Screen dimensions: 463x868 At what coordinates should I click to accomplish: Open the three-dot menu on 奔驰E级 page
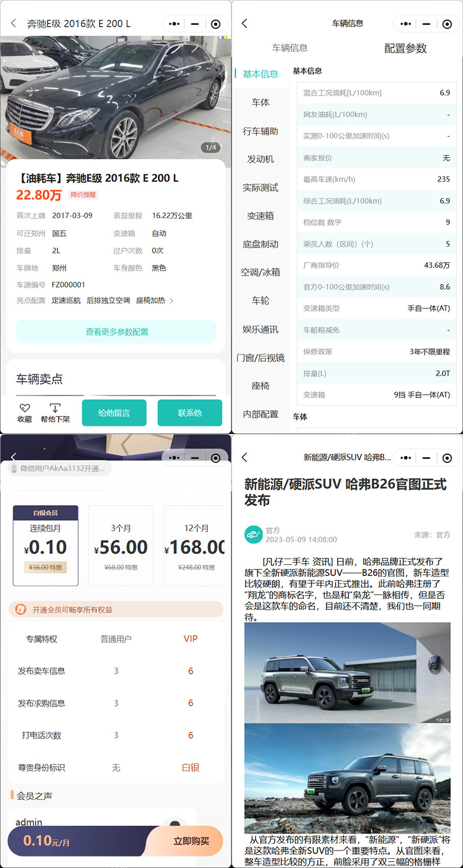pyautogui.click(x=174, y=24)
